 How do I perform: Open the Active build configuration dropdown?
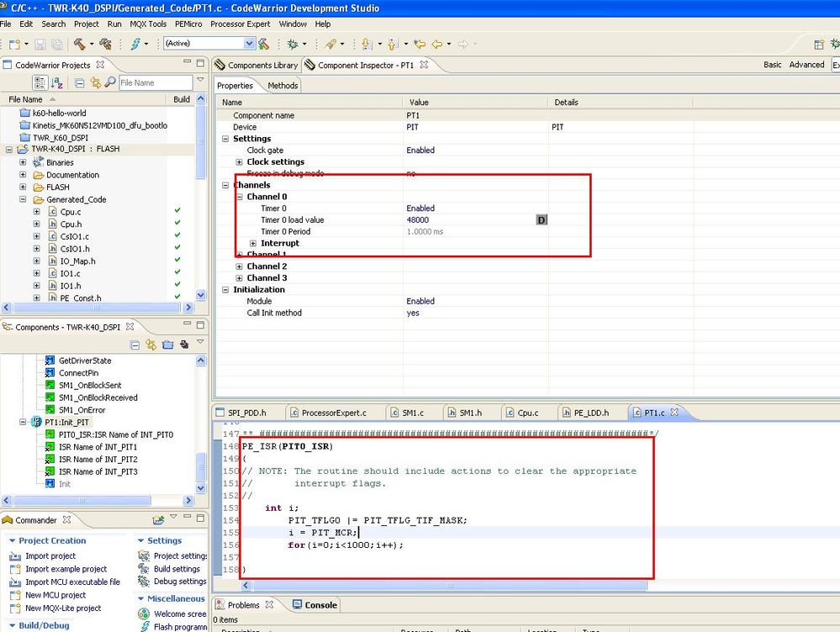click(249, 44)
